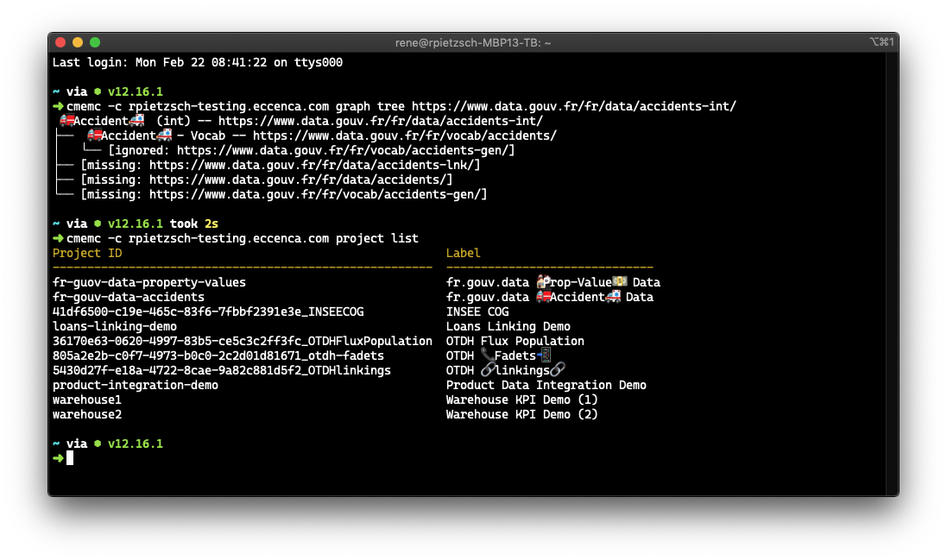Click the telephone receiver icon in the OTDH Fadets label
Viewport: 947px width, 560px height.
486,355
